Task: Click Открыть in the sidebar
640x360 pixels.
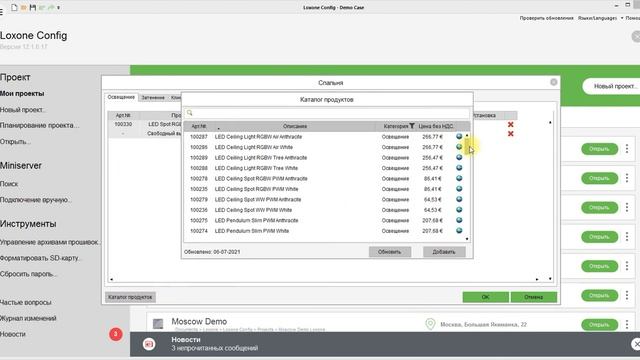Action: point(15,142)
